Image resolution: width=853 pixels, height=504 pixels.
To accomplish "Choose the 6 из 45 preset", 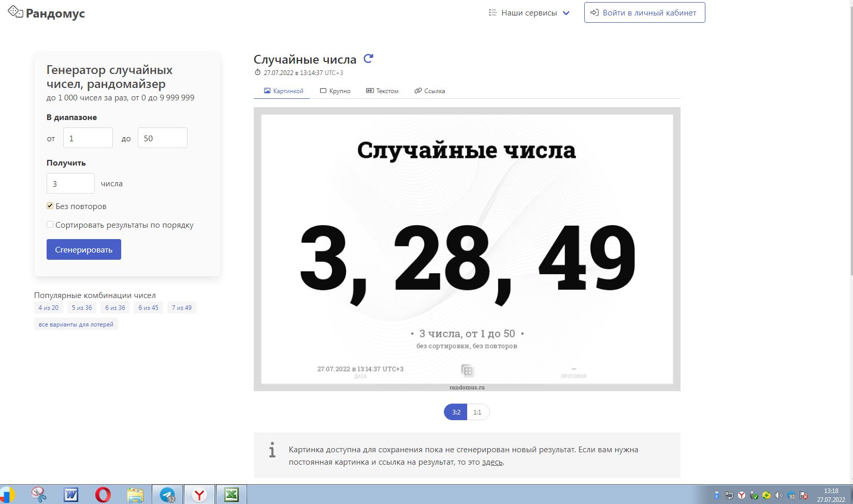I will [148, 308].
